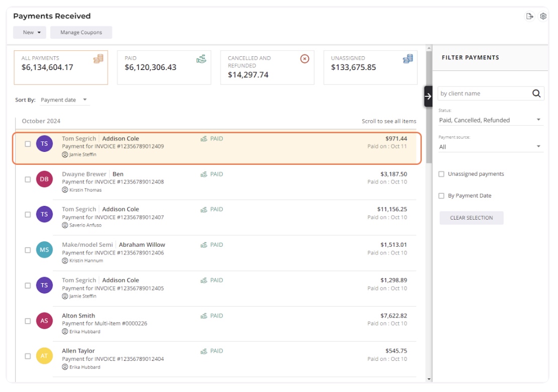Select the Paid summary card
The width and height of the screenshot is (558, 392).
tap(164, 67)
